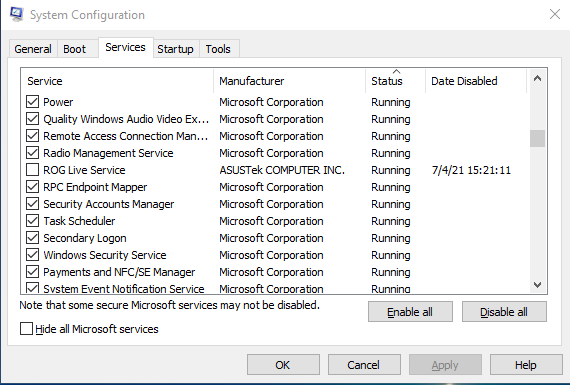Uncheck the Power service checkbox

[x=32, y=102]
